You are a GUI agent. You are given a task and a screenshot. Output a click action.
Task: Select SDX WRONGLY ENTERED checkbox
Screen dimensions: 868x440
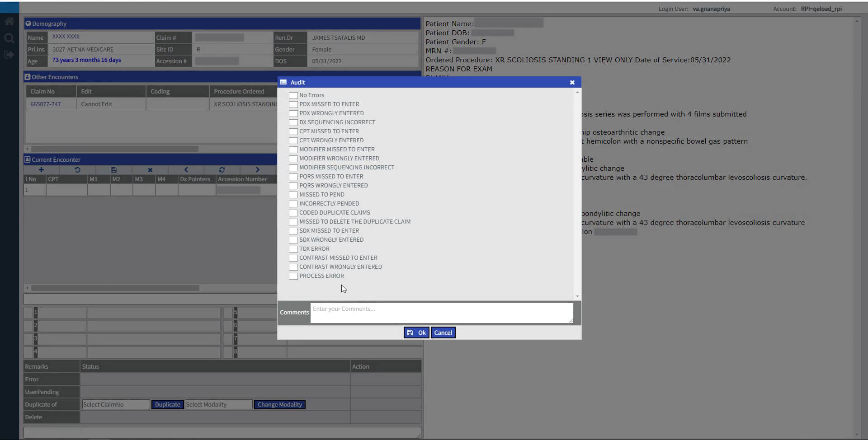pyautogui.click(x=293, y=240)
